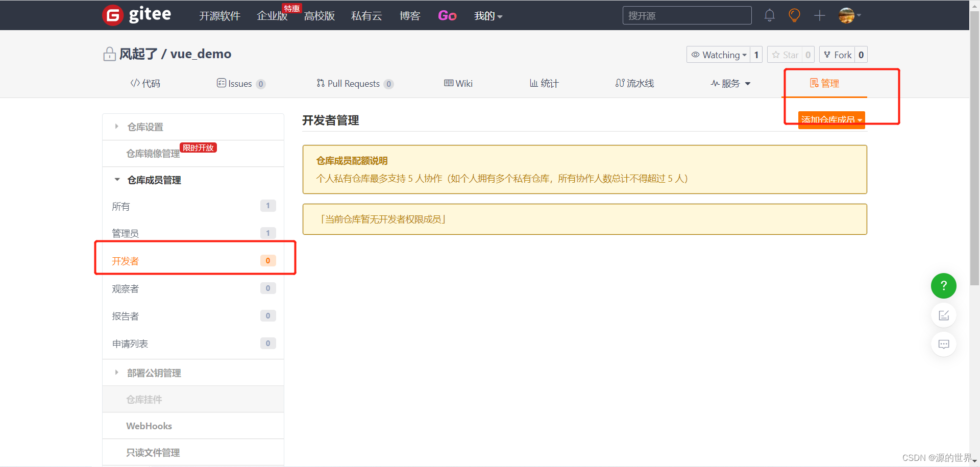Click the orange lightbulb icon
This screenshot has width=980, height=467.
click(x=794, y=15)
